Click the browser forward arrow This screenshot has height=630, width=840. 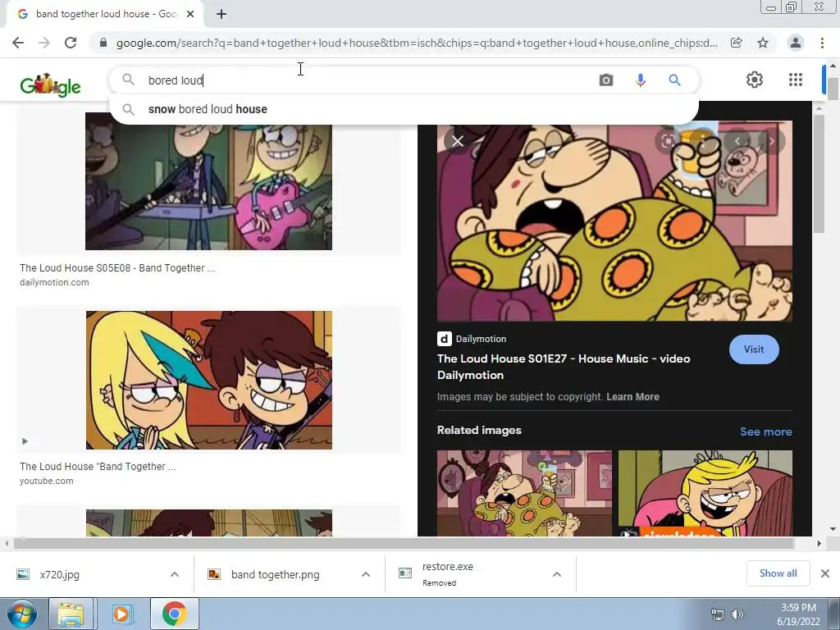(44, 43)
